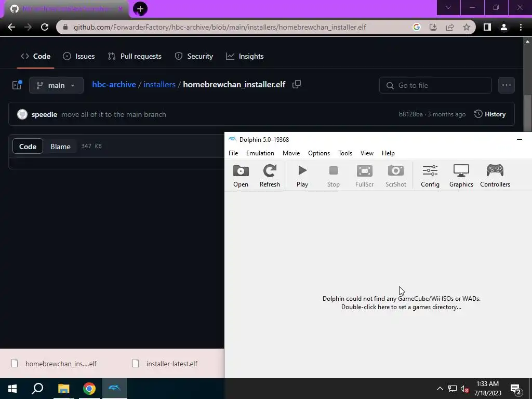
Task: Select the Blame view button
Action: tap(60, 146)
